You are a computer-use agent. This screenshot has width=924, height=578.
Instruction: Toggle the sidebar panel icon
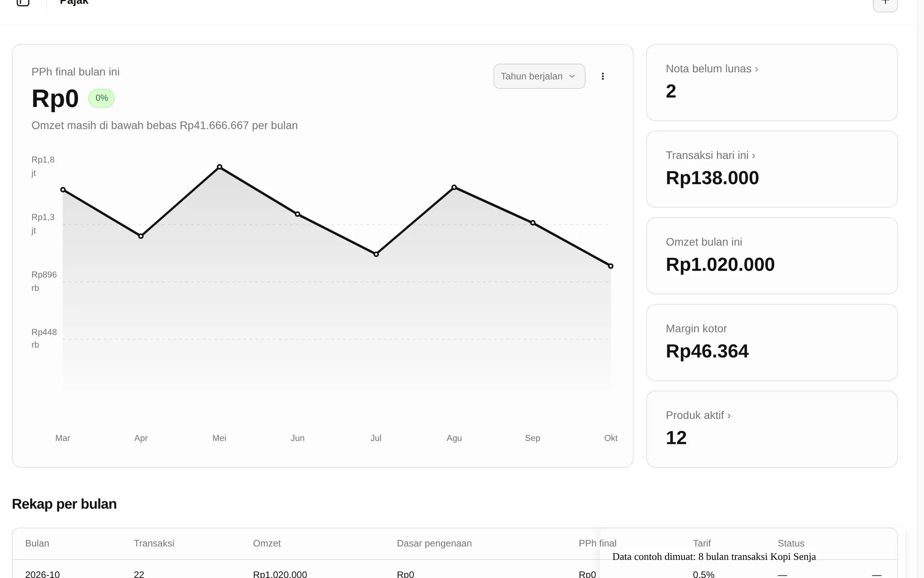[x=23, y=3]
